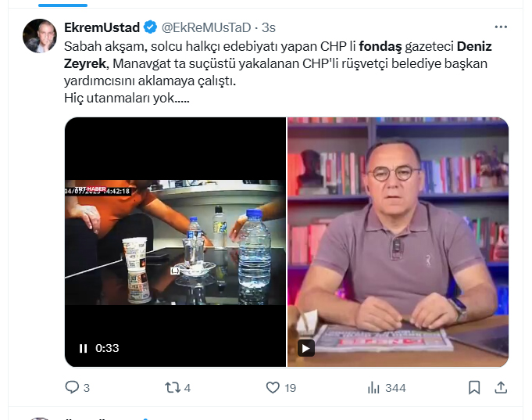Screen dimensions: 532x420
Task: Click the blue verified badge
Action: (150, 27)
